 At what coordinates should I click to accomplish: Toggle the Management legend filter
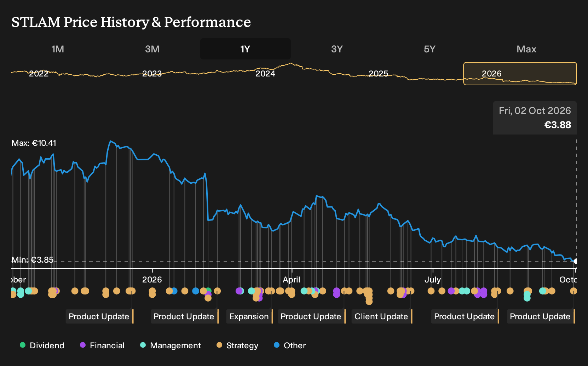tap(171, 345)
